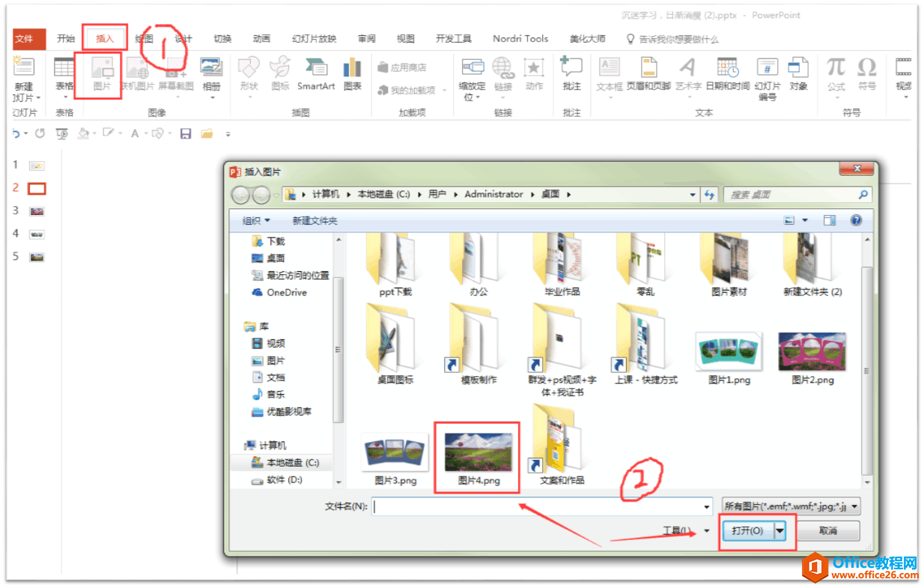Click the refresh button beside the address bar

coord(710,194)
